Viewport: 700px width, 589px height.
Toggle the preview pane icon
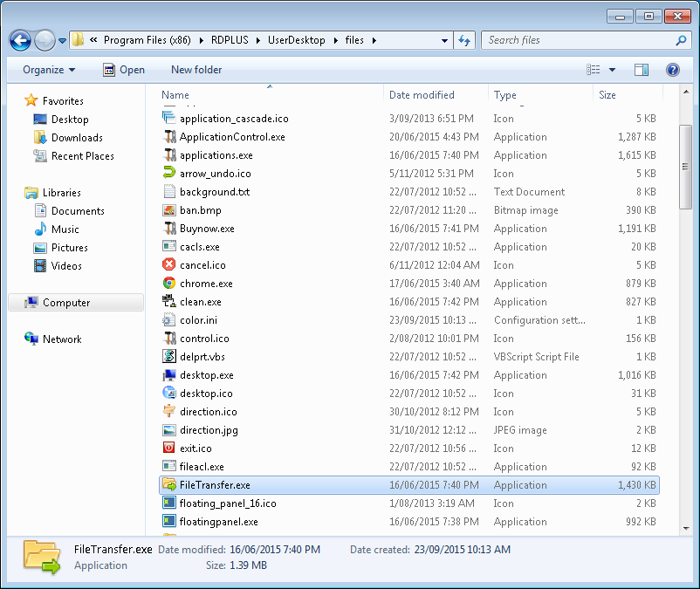(642, 70)
